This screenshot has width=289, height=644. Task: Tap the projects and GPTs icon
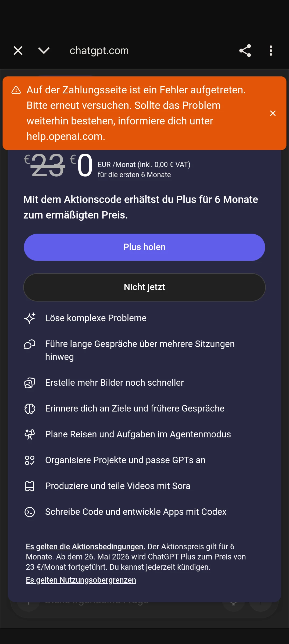pyautogui.click(x=30, y=460)
